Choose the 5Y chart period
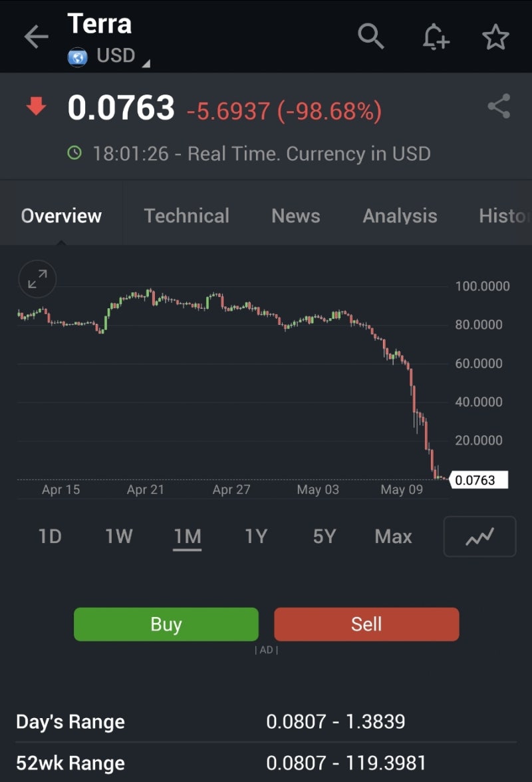Image resolution: width=532 pixels, height=782 pixels. click(325, 536)
